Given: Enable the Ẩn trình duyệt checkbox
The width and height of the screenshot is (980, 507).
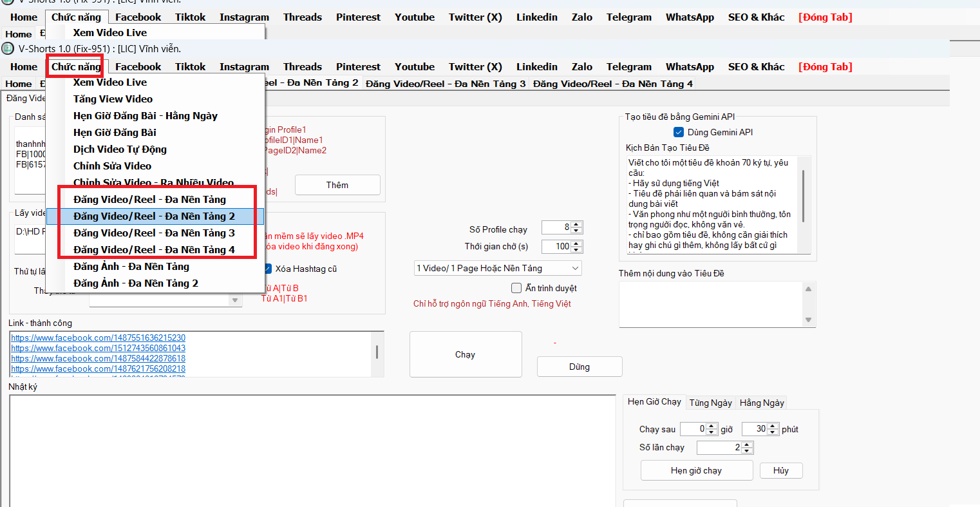Looking at the screenshot, I should click(516, 288).
